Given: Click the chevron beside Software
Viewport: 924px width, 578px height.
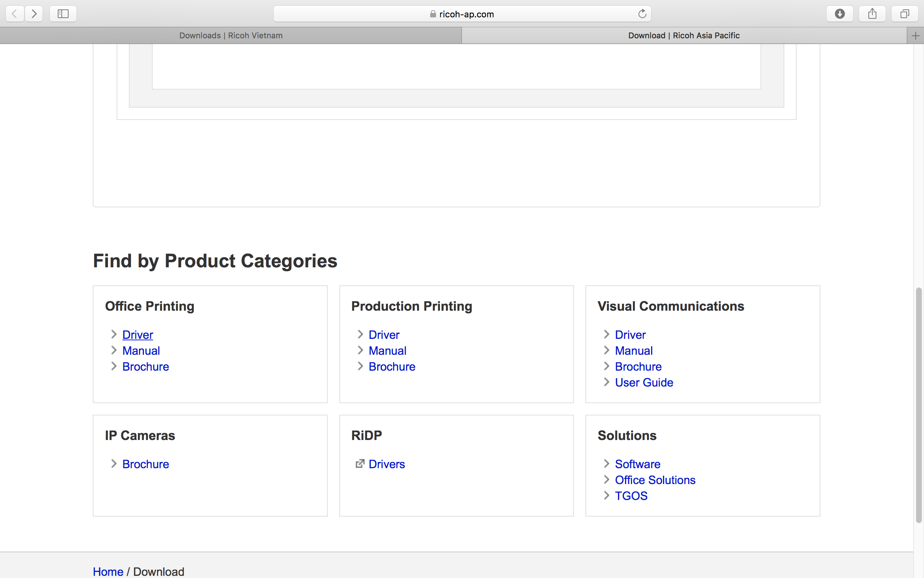Looking at the screenshot, I should click(606, 464).
